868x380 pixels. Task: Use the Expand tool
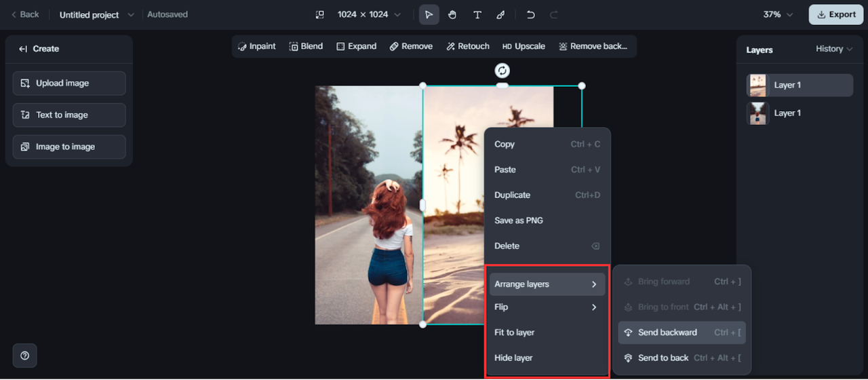(356, 46)
